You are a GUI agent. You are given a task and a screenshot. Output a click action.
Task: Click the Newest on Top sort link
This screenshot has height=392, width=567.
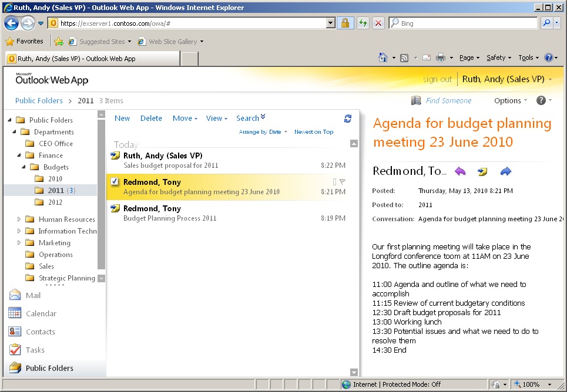coord(314,132)
